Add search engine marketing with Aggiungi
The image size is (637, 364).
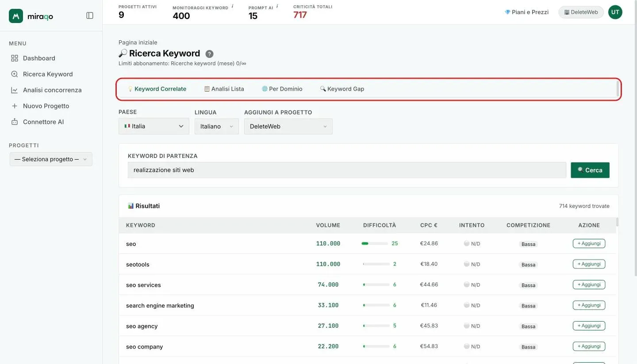(589, 305)
